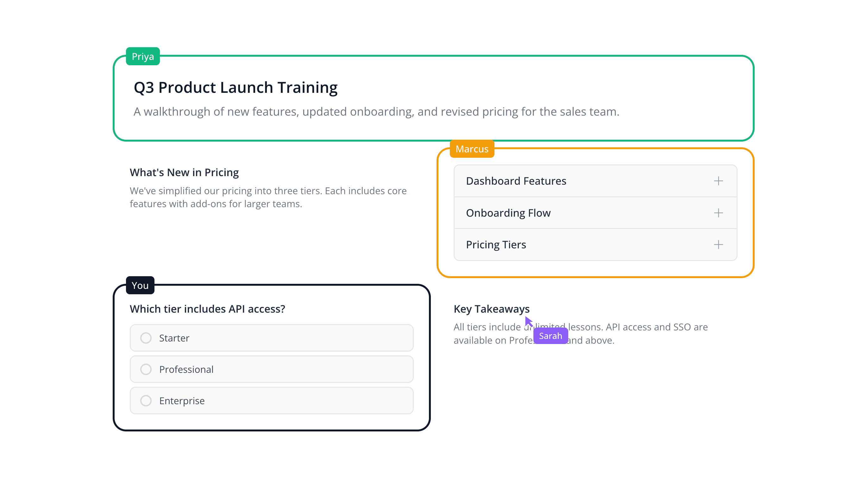868x484 pixels.
Task: Click the You badge on the quiz card
Action: click(x=140, y=285)
